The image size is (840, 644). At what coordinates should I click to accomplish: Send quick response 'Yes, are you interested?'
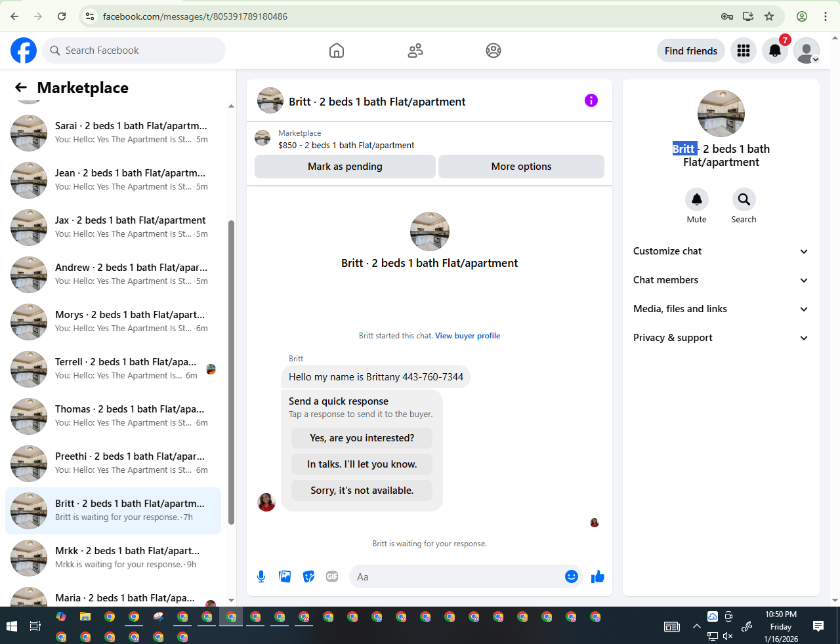362,438
